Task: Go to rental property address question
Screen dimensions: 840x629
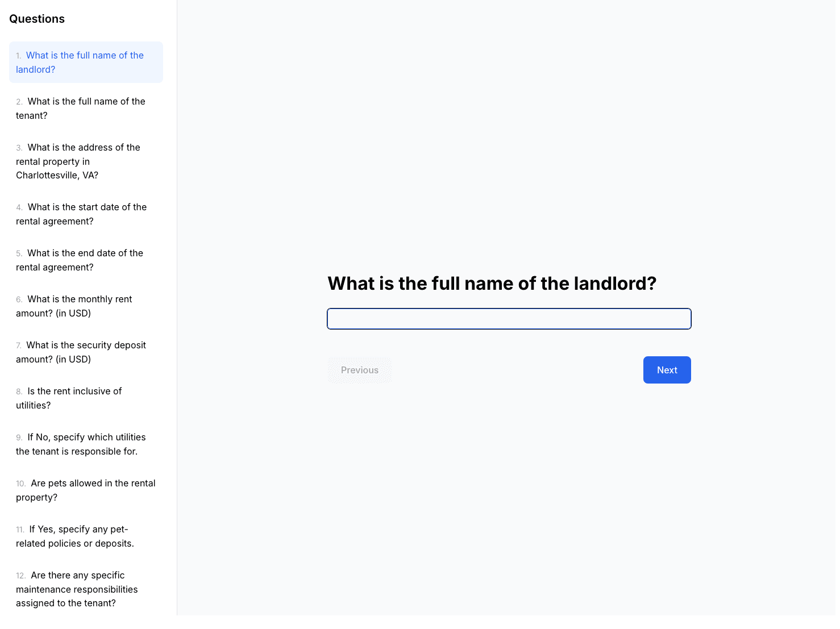Action: pos(86,161)
